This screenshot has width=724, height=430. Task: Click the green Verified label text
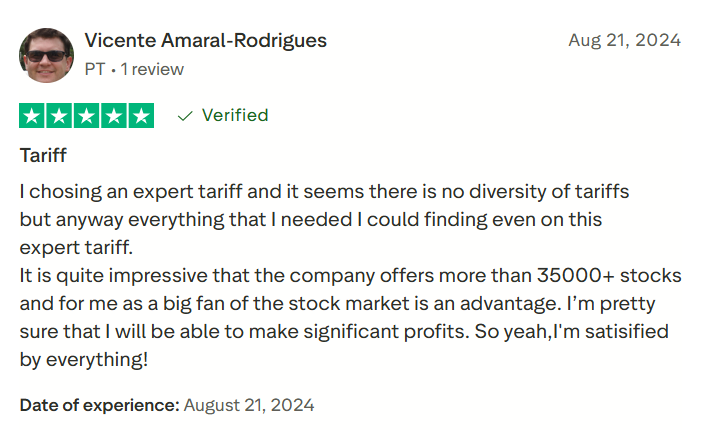pyautogui.click(x=235, y=116)
